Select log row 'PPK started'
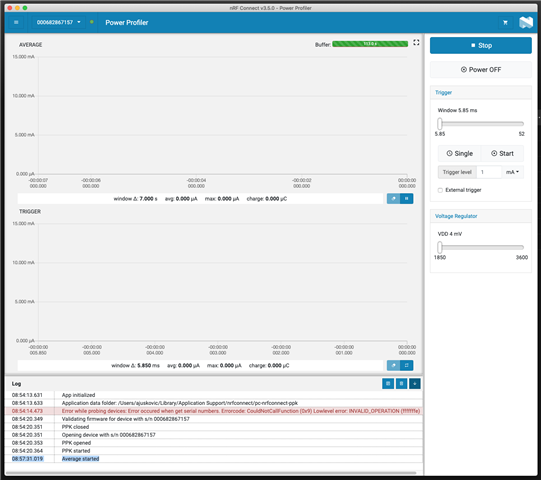This screenshot has width=541, height=480. pyautogui.click(x=214, y=451)
